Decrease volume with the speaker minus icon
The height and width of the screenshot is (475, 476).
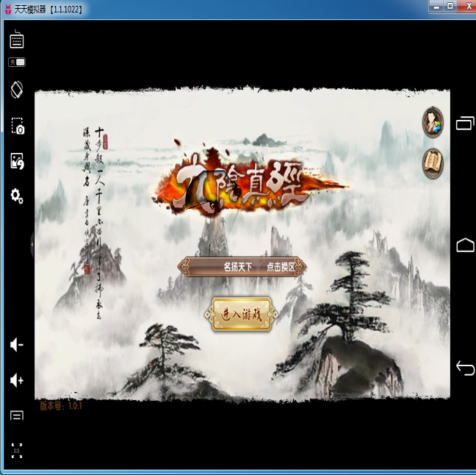[17, 344]
